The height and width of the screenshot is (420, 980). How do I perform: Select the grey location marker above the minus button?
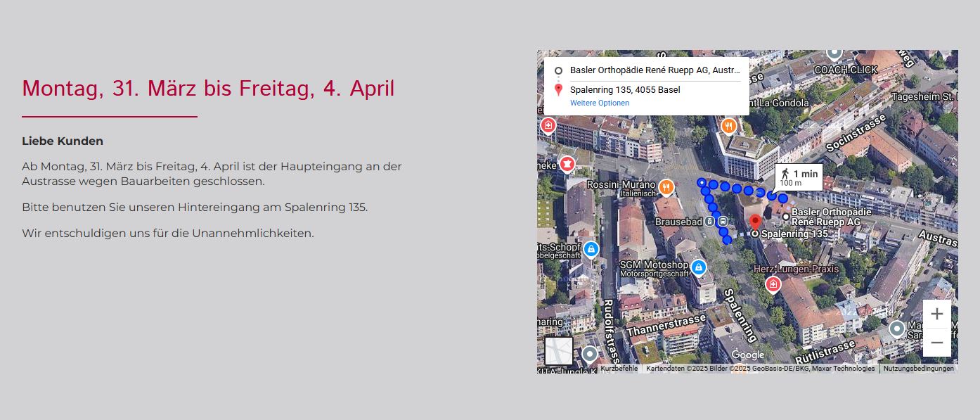pyautogui.click(x=897, y=329)
